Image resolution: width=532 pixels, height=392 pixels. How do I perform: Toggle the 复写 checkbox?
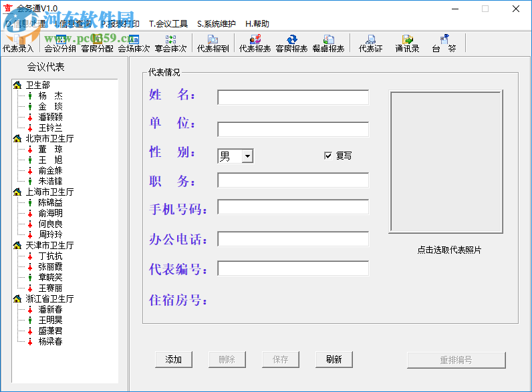328,156
